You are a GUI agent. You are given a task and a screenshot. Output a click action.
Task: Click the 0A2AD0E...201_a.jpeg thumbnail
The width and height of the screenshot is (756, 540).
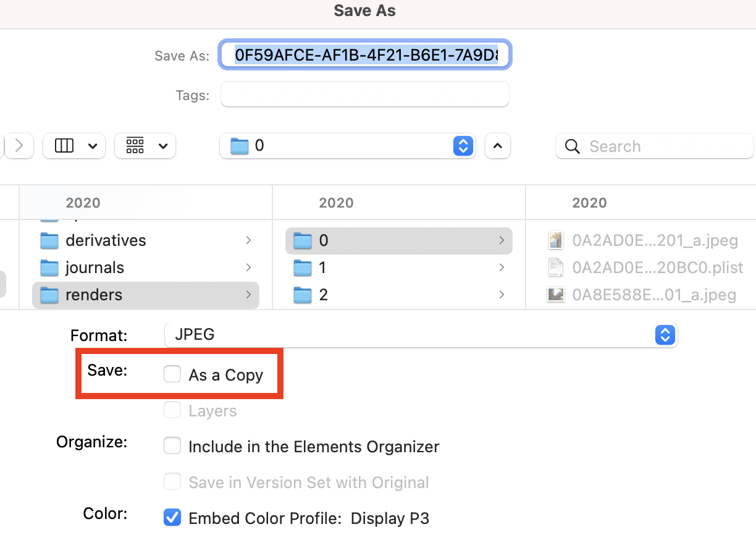pos(555,240)
